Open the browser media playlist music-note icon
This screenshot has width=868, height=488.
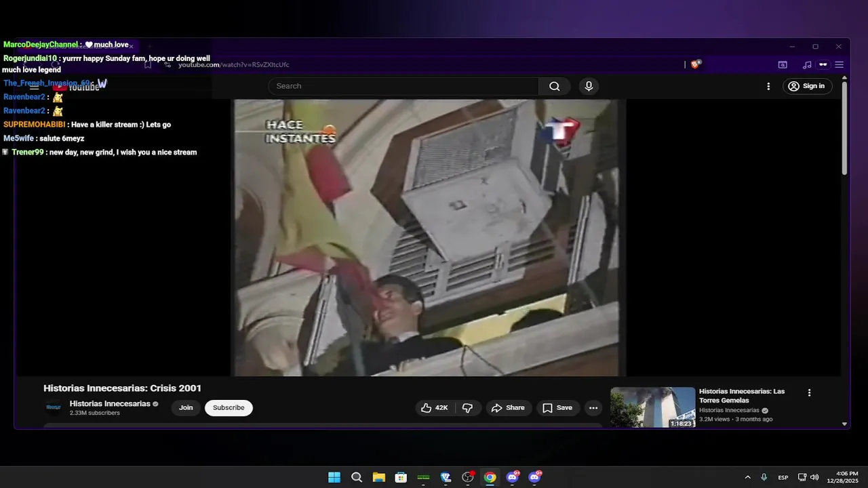point(807,65)
